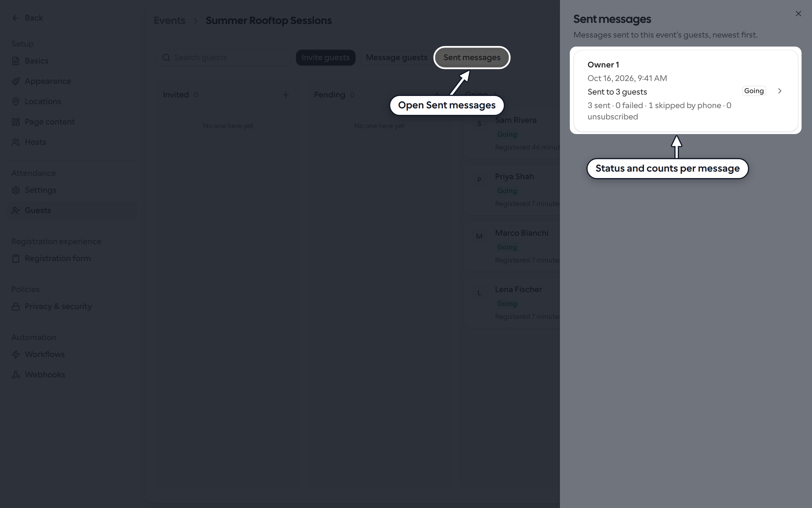Click the 'Oct 16, 2026, 9:41 AM' timestamp

pyautogui.click(x=627, y=78)
